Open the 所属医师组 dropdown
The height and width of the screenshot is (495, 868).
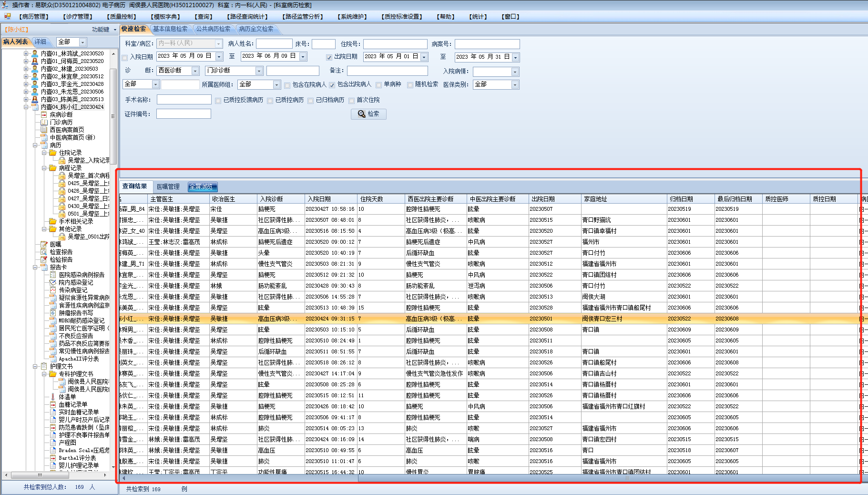pos(276,85)
